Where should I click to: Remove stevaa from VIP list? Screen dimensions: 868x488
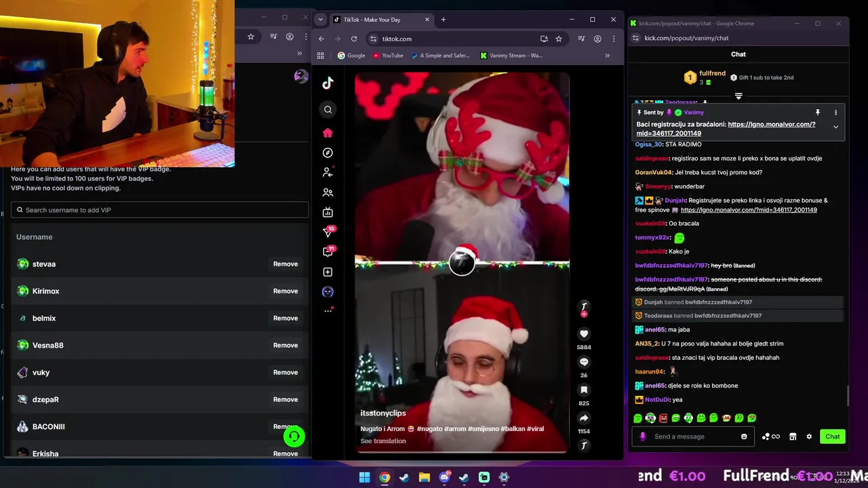(x=285, y=264)
